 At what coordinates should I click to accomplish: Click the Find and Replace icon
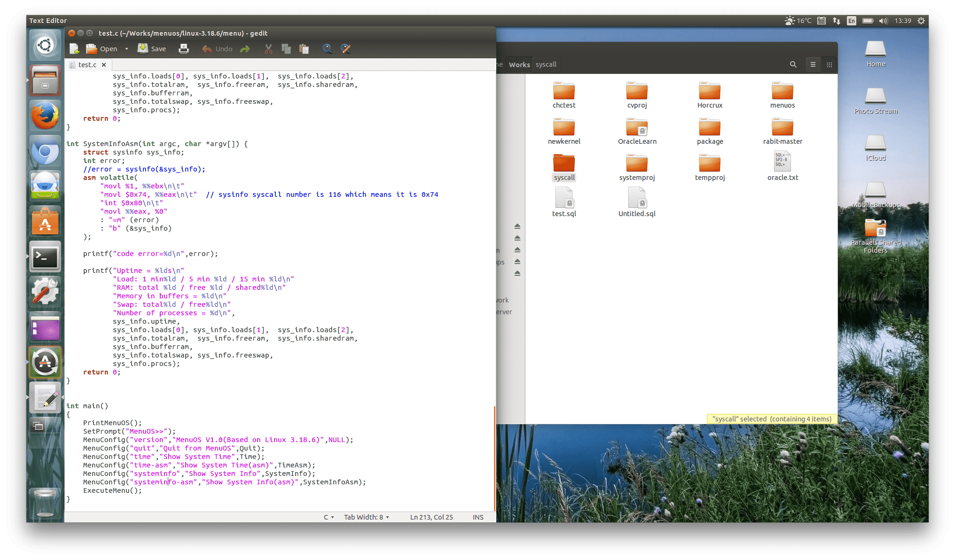tap(345, 49)
